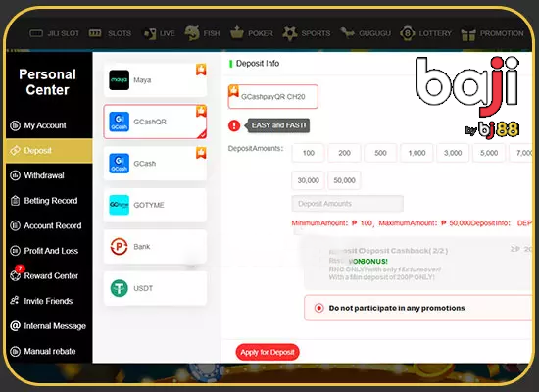Select the Deposit Cashback promotion card
Viewport: 539px width, 392px height.
417,264
